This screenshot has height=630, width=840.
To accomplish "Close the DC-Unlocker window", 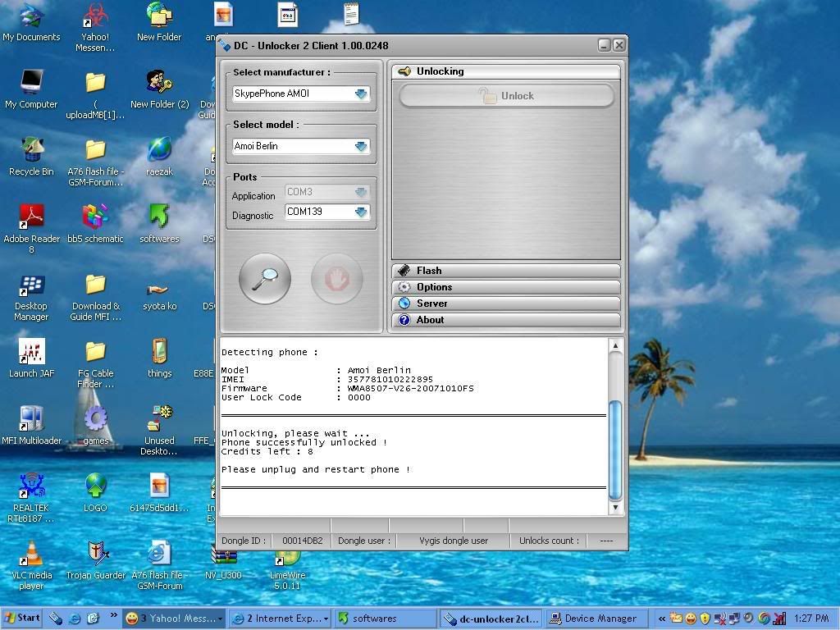I will coord(619,46).
